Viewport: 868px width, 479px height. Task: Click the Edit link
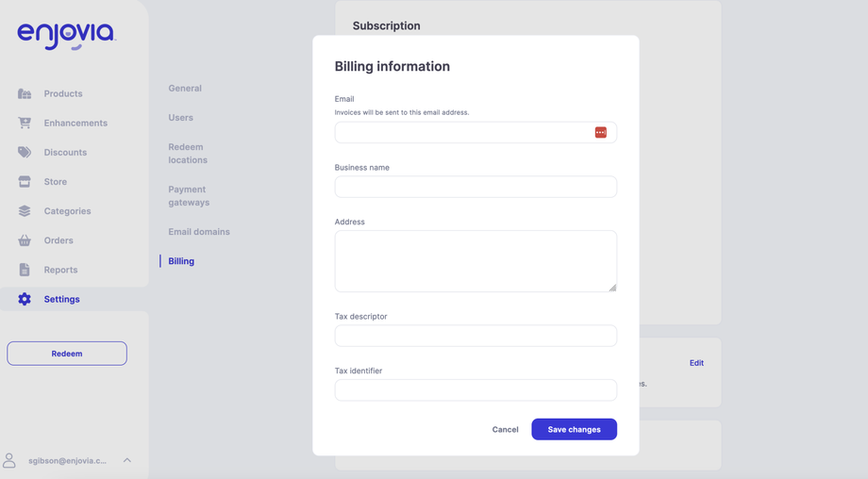click(696, 363)
